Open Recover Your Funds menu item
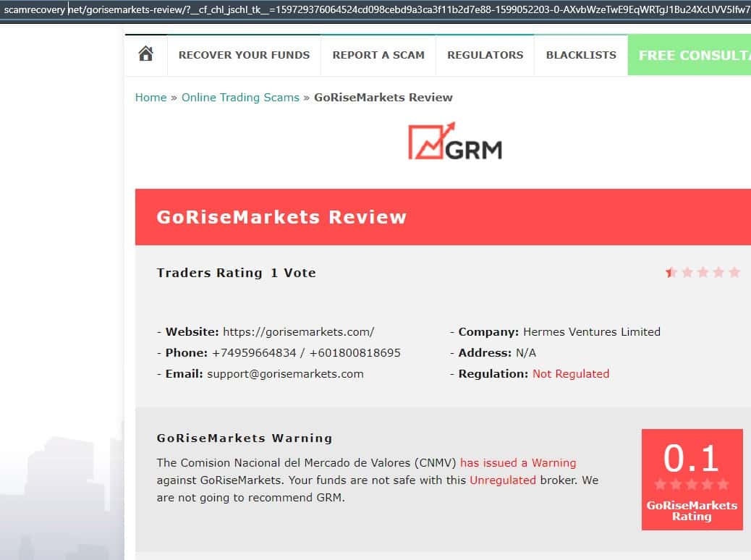 (245, 55)
